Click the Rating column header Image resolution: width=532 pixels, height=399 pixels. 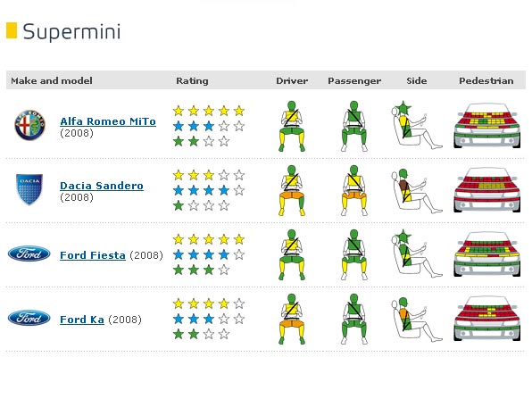192,80
